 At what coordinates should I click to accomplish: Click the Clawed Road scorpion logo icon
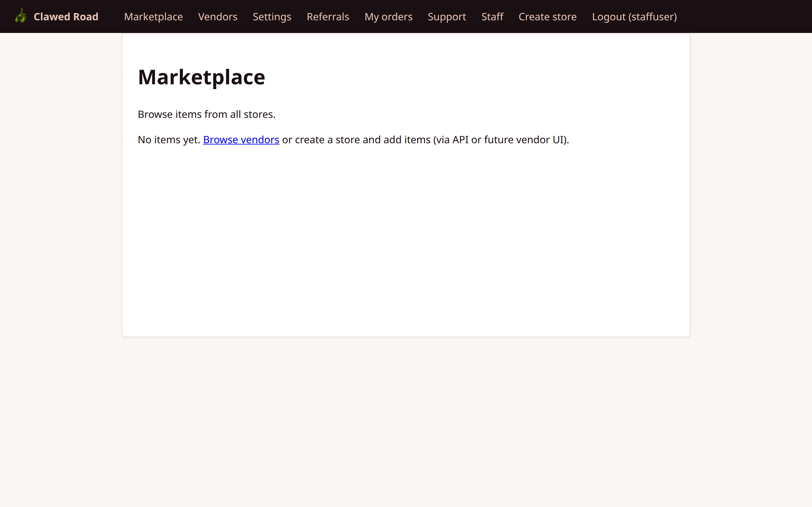pyautogui.click(x=21, y=16)
